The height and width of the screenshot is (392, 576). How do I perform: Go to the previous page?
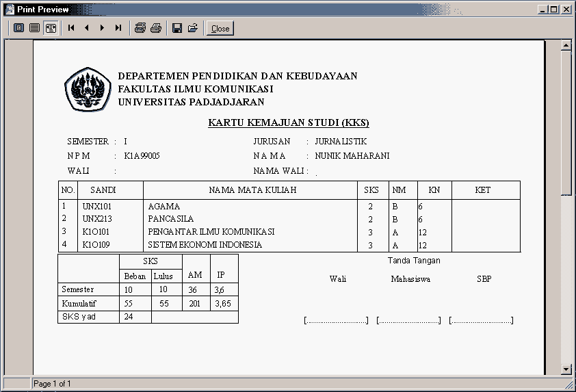coord(87,28)
